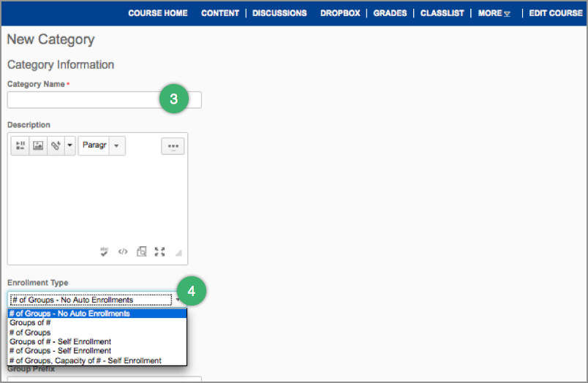
Task: Click the Insert Stuff icon in Description toolbar
Action: click(x=20, y=145)
